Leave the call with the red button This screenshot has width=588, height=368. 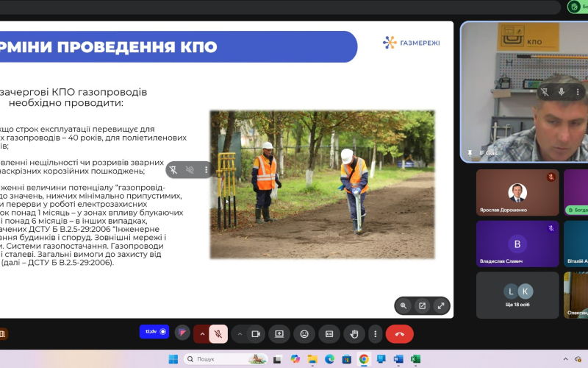(x=399, y=334)
